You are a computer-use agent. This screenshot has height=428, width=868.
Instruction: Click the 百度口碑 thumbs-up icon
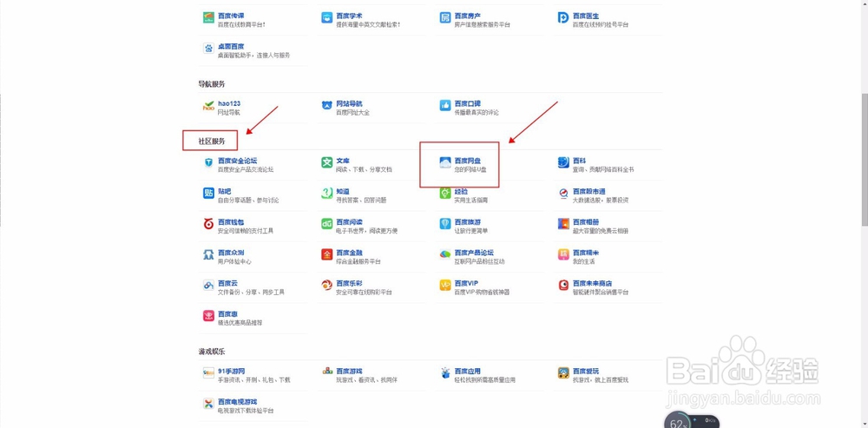coord(445,106)
